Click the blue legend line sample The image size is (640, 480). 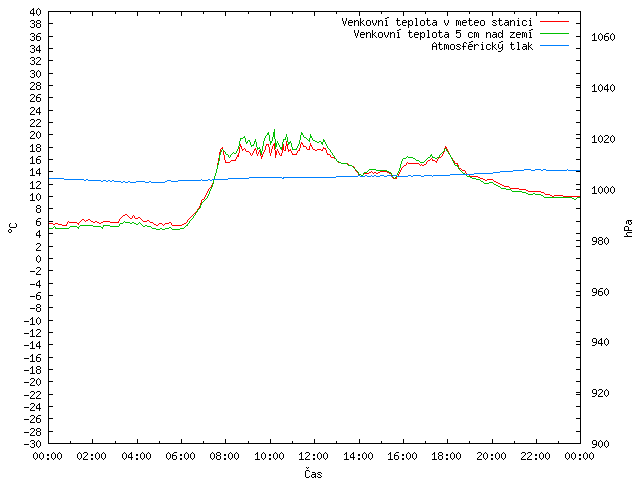pyautogui.click(x=554, y=46)
